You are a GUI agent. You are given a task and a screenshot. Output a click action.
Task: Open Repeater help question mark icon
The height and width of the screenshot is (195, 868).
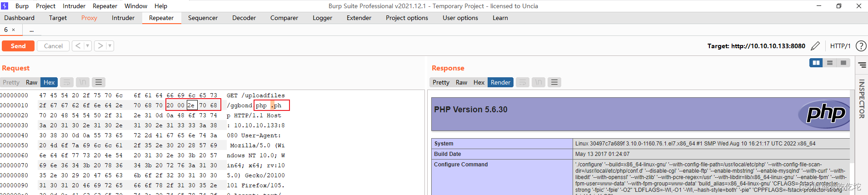[861, 46]
